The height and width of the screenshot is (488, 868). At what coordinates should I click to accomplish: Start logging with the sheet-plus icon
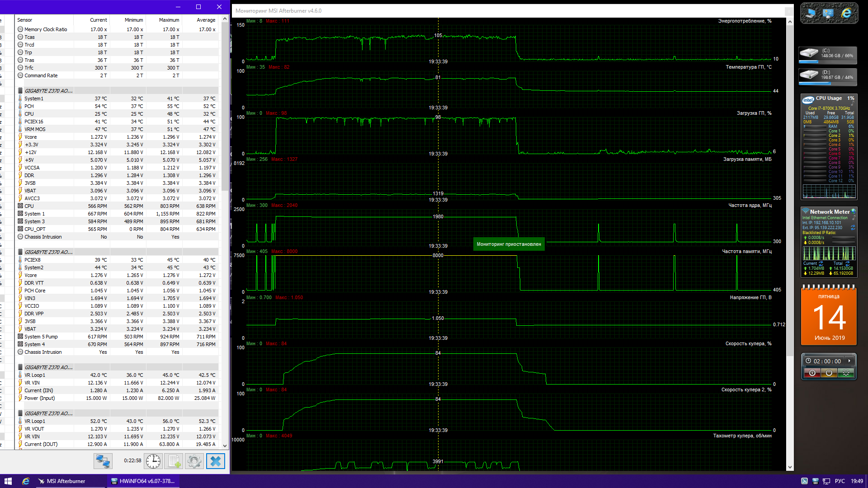tap(174, 461)
